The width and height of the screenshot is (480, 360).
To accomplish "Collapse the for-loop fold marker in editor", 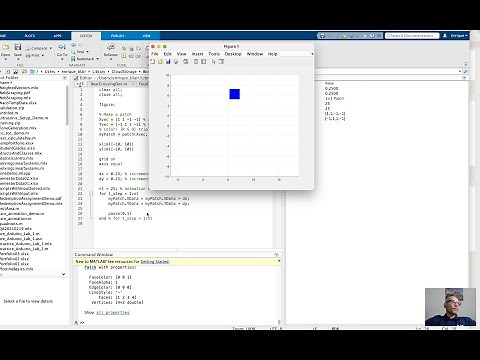I will (x=91, y=193).
